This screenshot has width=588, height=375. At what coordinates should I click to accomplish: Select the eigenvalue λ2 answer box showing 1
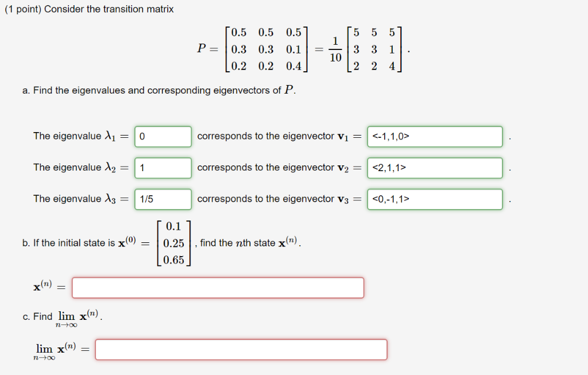(x=163, y=168)
